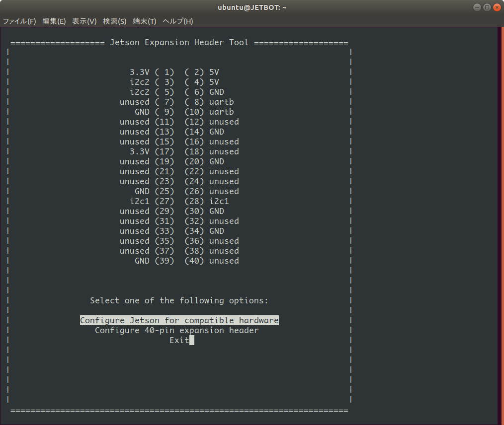Click the unused label at pin 37
The height and width of the screenshot is (425, 504).
click(x=134, y=251)
